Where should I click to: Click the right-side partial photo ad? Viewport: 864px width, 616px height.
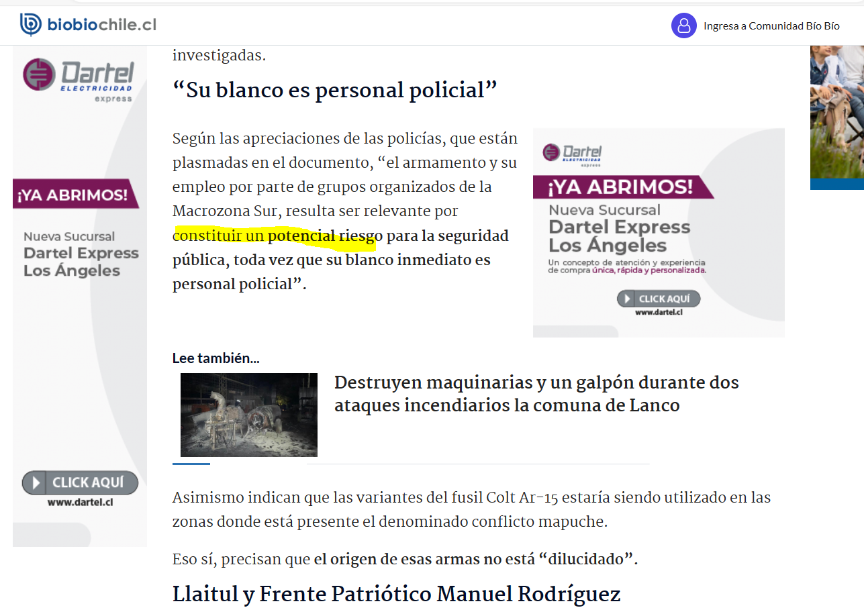837,117
